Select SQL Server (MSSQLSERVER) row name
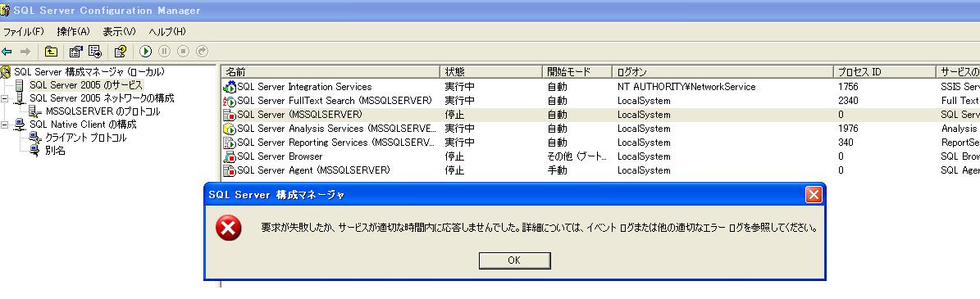 299,114
